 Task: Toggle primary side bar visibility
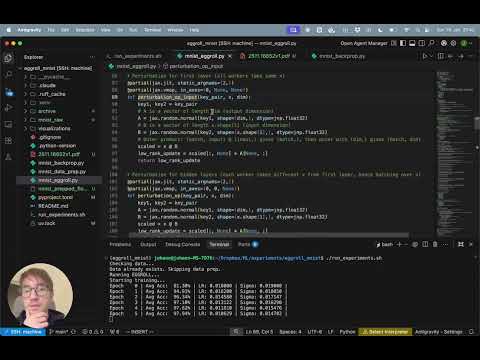(x=403, y=43)
